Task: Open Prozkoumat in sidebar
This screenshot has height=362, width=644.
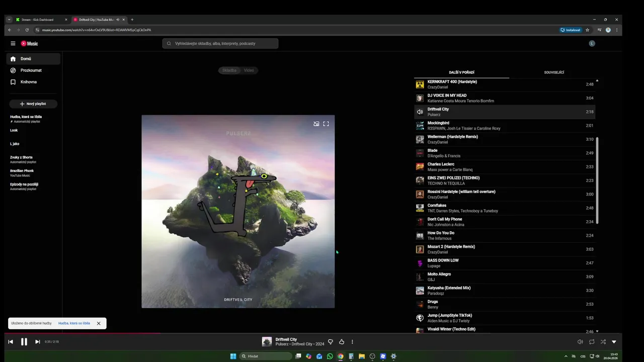Action: pos(33,70)
